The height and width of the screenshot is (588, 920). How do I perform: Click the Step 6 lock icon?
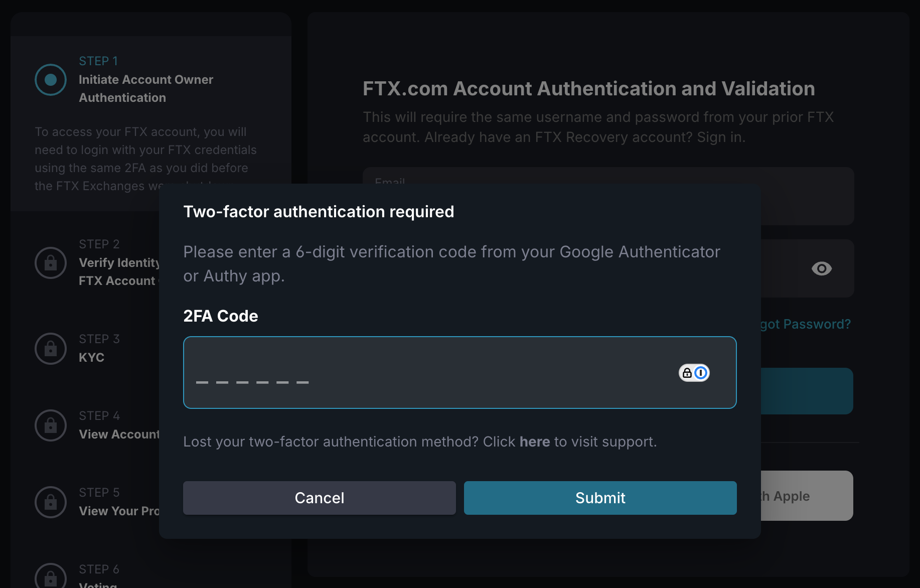[x=51, y=577]
